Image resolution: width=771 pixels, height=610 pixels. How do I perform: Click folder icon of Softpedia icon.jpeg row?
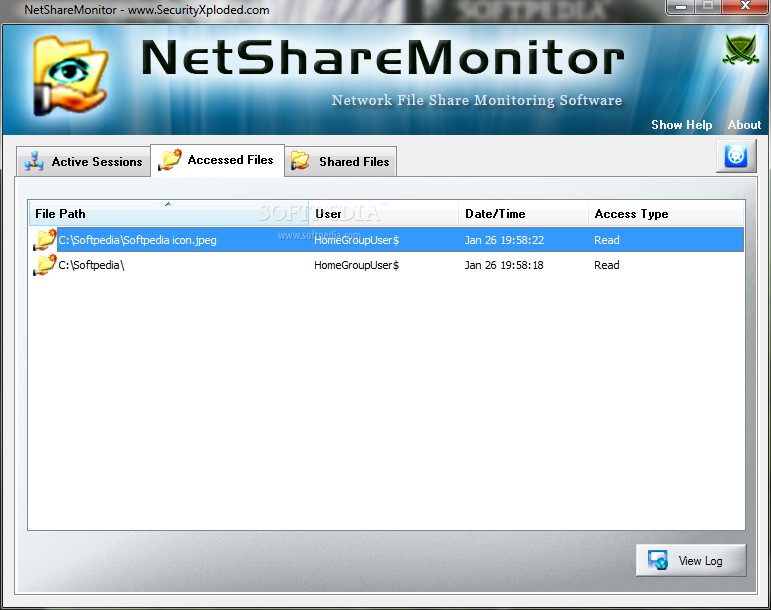pos(45,239)
